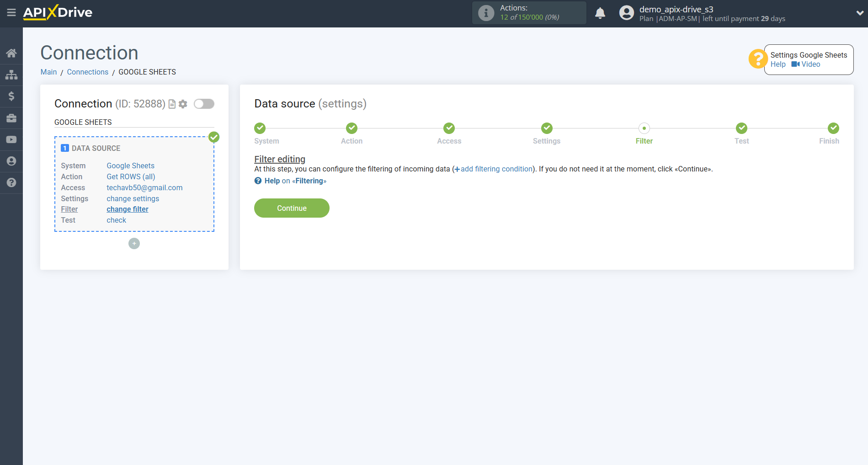This screenshot has height=465, width=868.
Task: Click the change filter link
Action: click(128, 209)
